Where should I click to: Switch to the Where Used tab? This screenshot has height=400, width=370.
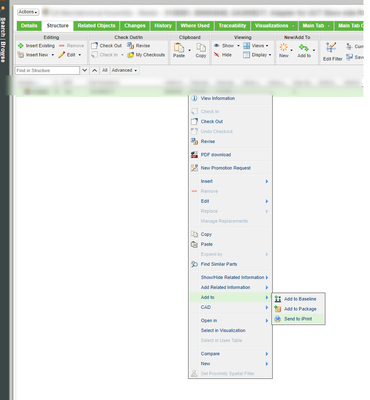pyautogui.click(x=195, y=26)
